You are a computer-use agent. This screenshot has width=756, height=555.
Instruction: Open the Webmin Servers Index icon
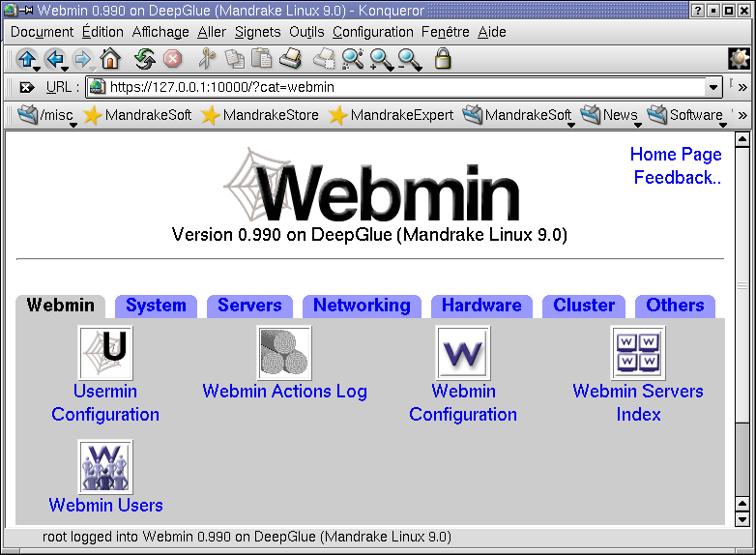638,353
